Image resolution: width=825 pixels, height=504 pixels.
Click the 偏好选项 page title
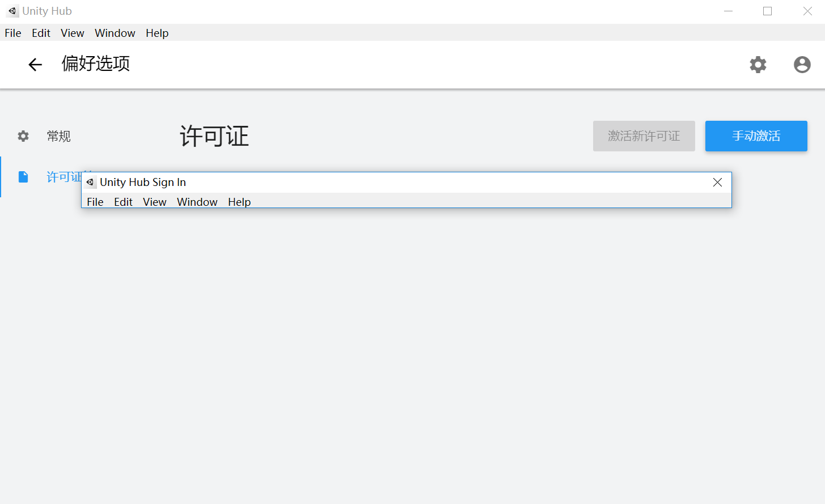point(96,63)
